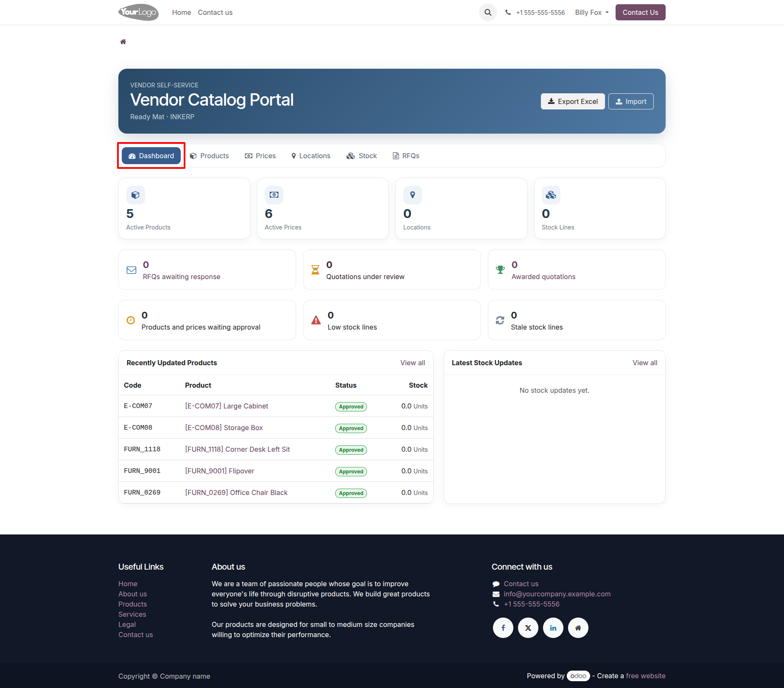Screen dimensions: 784x688
Task: Click the RFQs awaiting response envelope icon
Action: [132, 270]
